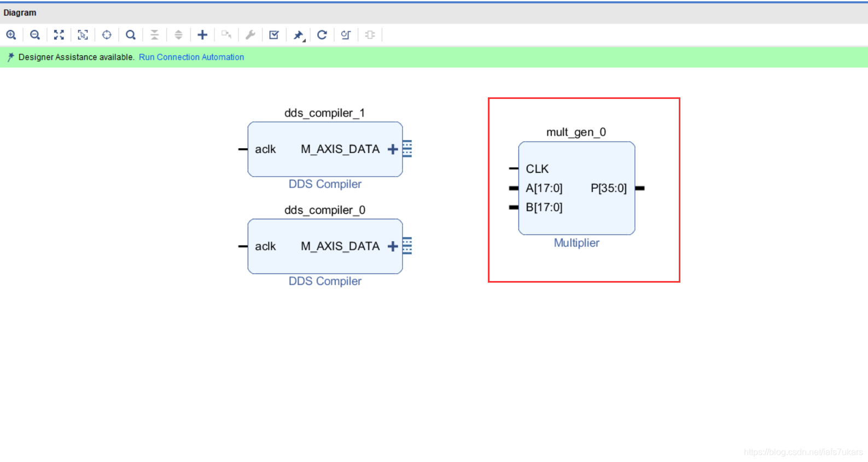Viewport: 868px width, 462px height.
Task: Click the Diagram panel title tab
Action: point(20,13)
